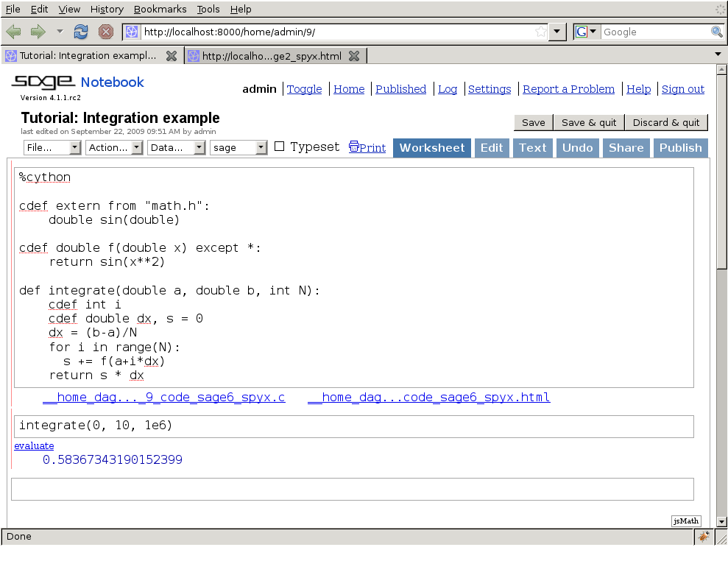Open the File... dropdown
The image size is (728, 575).
coord(52,147)
